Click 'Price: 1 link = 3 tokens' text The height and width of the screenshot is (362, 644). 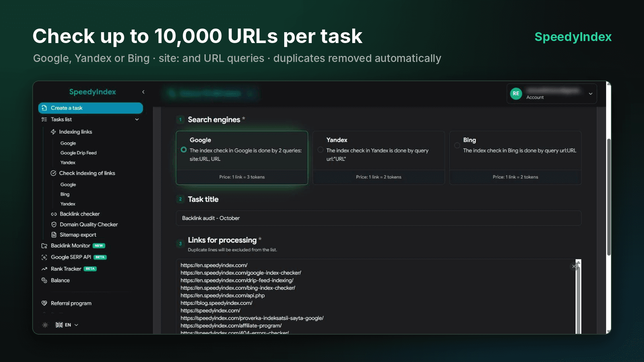pos(242,177)
